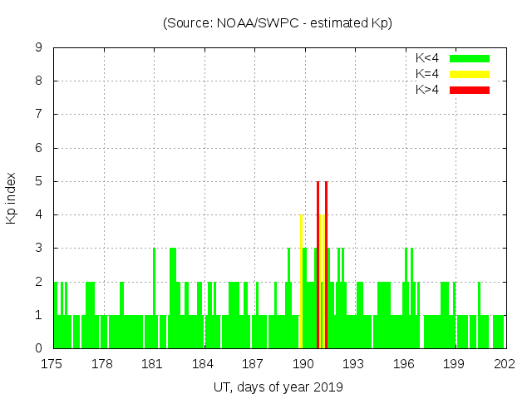Click the 184 tick label on x-axis
The height and width of the screenshot is (399, 532).
click(x=203, y=363)
